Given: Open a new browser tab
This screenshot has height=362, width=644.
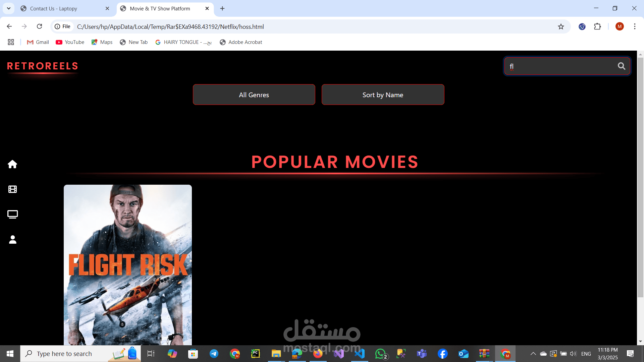Looking at the screenshot, I should click(x=222, y=8).
